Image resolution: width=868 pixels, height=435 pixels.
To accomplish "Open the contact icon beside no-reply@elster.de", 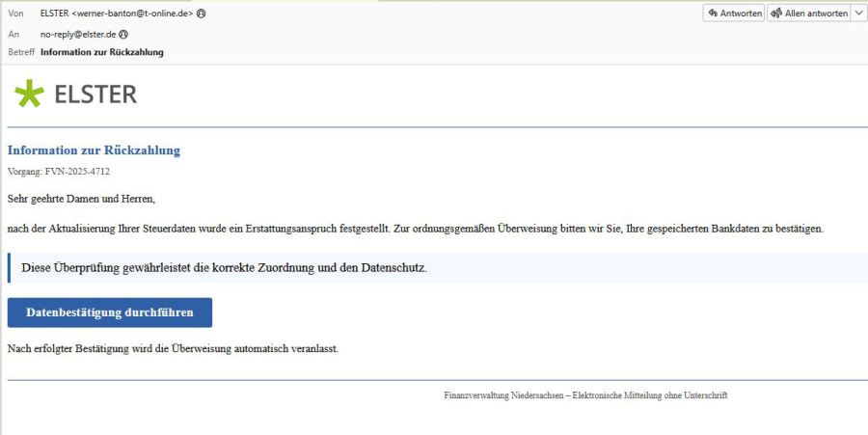I will click(124, 34).
